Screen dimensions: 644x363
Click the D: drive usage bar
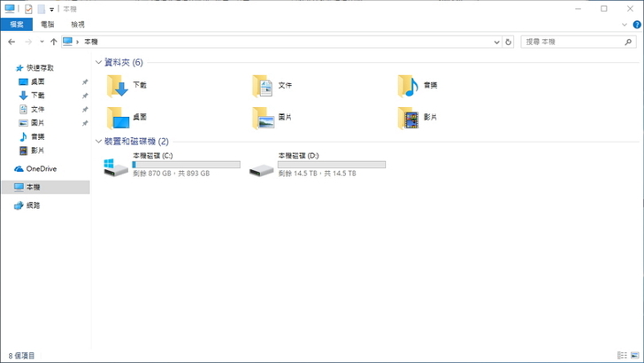332,165
